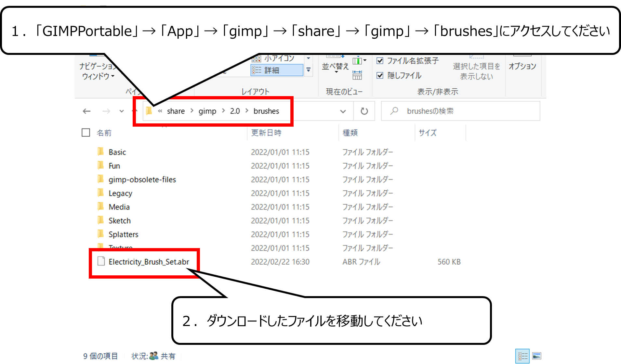Click the 560 KB size cell
This screenshot has height=364, width=621.
pyautogui.click(x=449, y=262)
